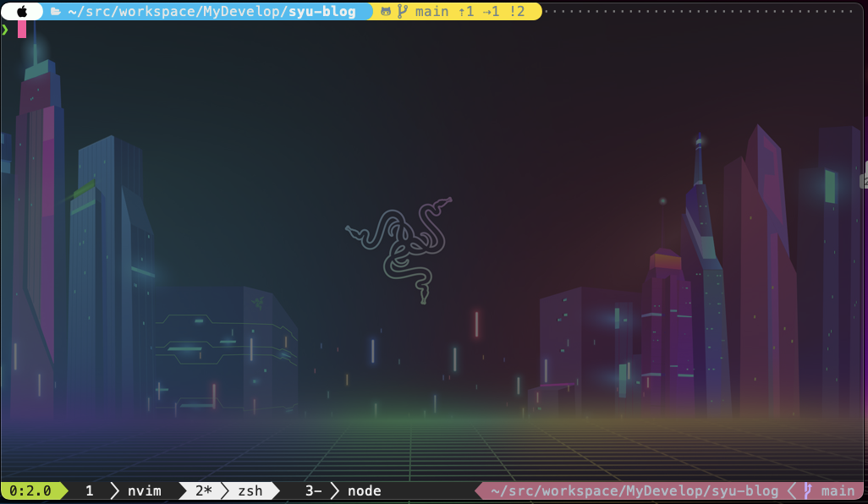Select the active tmux window 2* zsh
868x504 pixels.
tap(228, 490)
